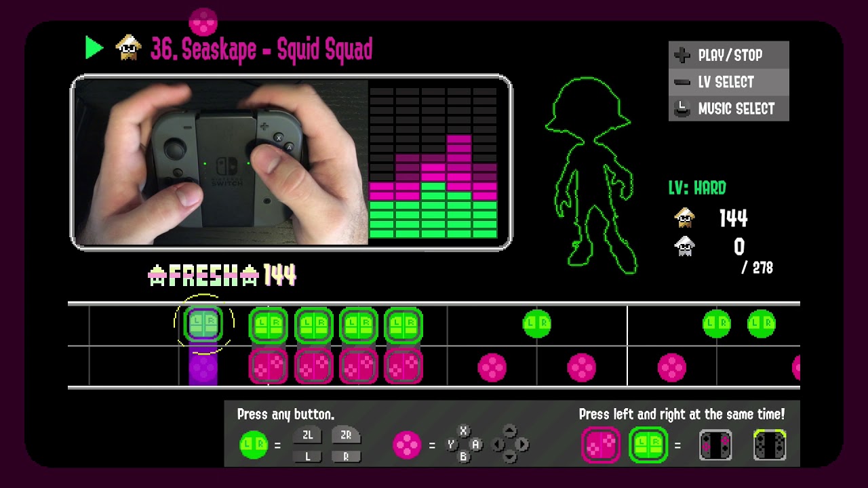Select the LV: HARD difficulty label
This screenshot has width=868, height=488.
pos(697,188)
